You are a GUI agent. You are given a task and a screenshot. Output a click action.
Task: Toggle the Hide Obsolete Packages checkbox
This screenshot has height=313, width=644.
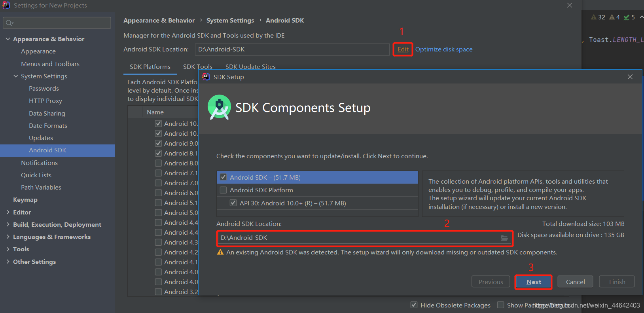pos(414,305)
